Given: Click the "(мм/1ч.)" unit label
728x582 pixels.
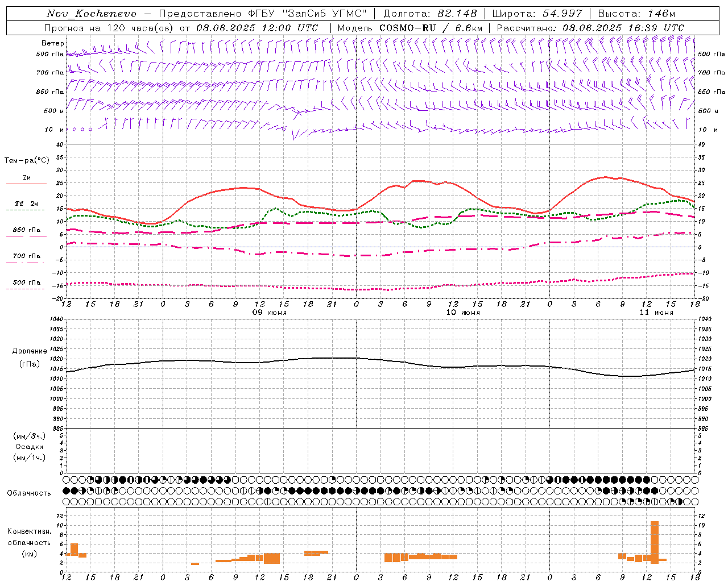Looking at the screenshot, I should click(x=30, y=458).
